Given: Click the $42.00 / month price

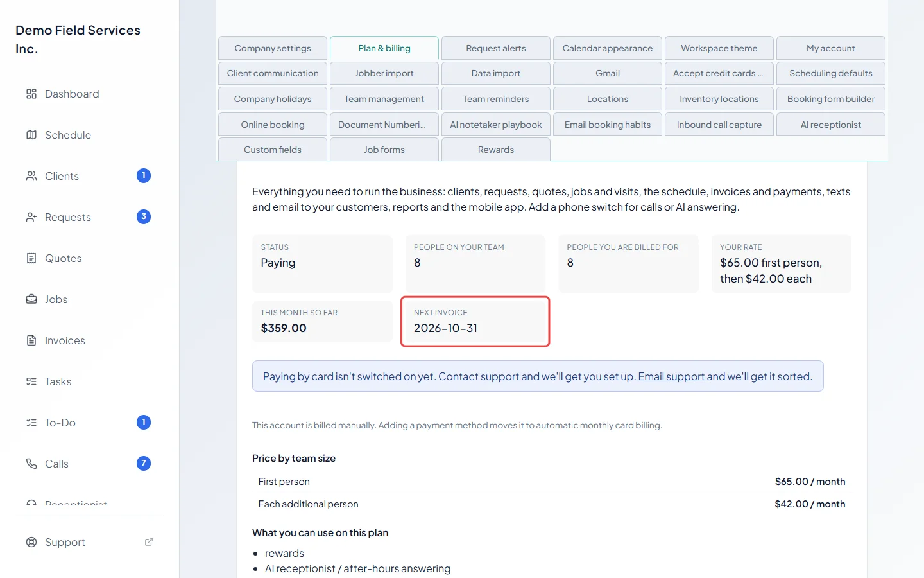Looking at the screenshot, I should (810, 504).
